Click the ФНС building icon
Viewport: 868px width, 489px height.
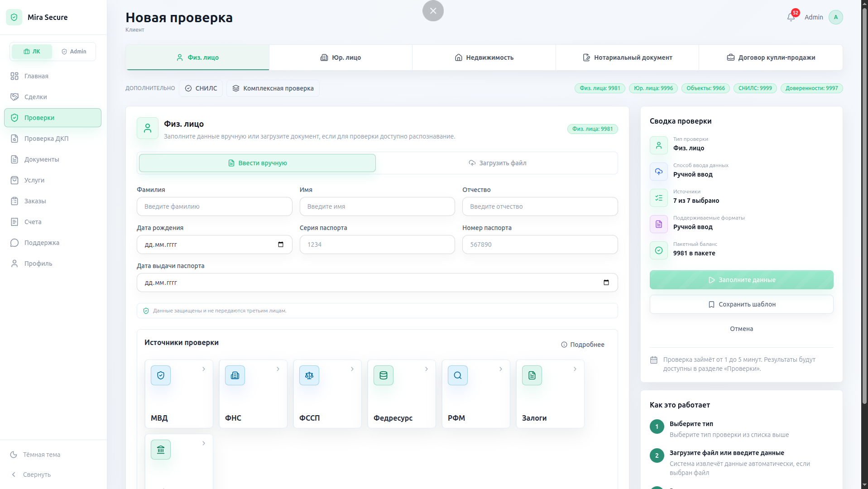tap(235, 375)
